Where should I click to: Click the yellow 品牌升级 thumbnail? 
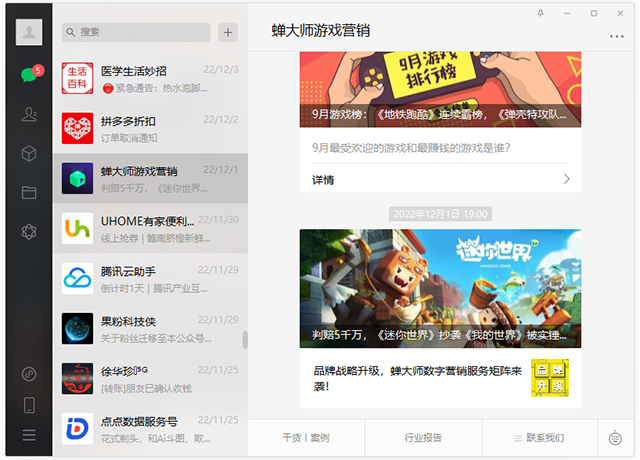point(550,378)
